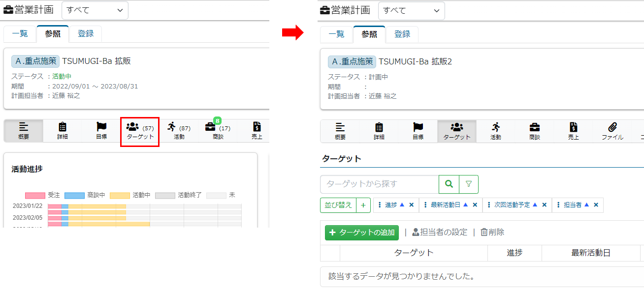The width and height of the screenshot is (644, 291).
Task: Click the 該当するデータが見つかりませんでした message
Action: point(402,276)
